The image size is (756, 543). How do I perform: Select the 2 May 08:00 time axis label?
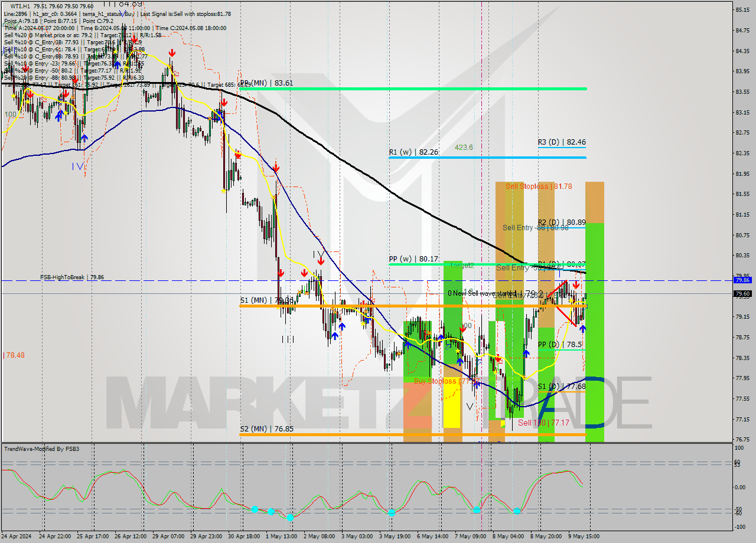point(319,537)
